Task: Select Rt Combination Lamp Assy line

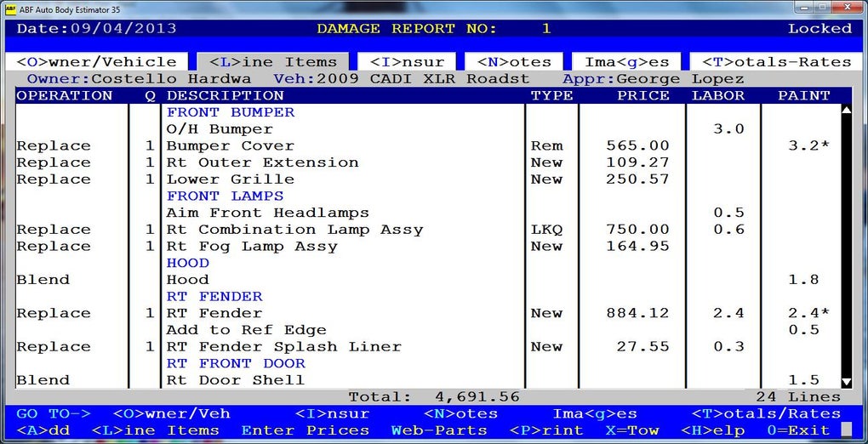Action: point(295,229)
